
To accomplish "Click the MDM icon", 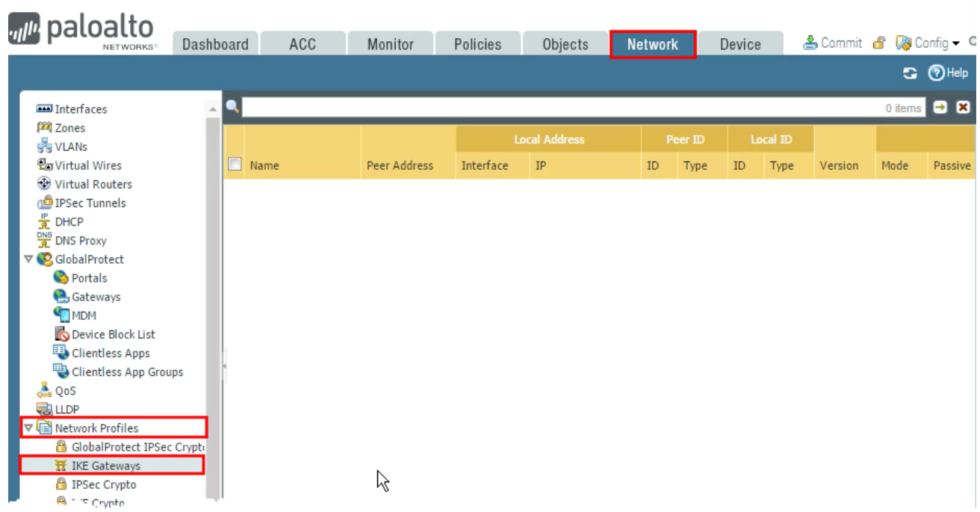I will click(x=61, y=315).
